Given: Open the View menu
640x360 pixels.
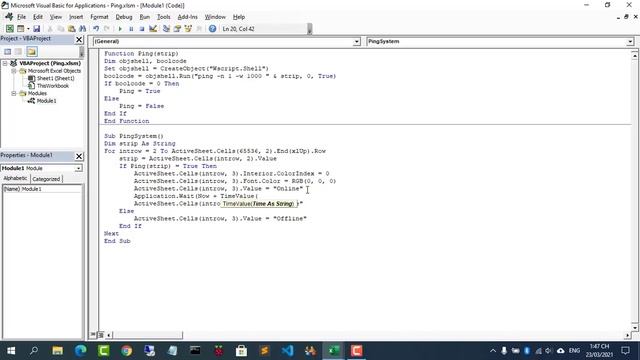Looking at the screenshot, I should tap(56, 17).
